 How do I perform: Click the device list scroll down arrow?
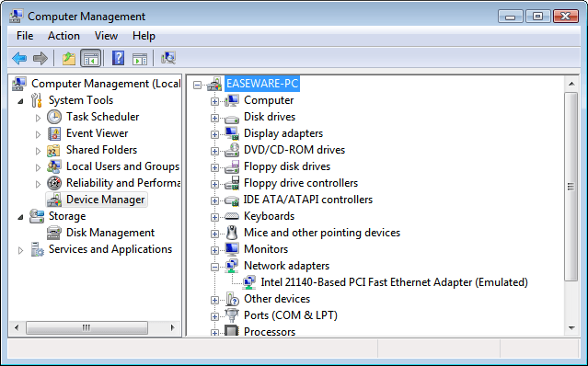[x=571, y=328]
